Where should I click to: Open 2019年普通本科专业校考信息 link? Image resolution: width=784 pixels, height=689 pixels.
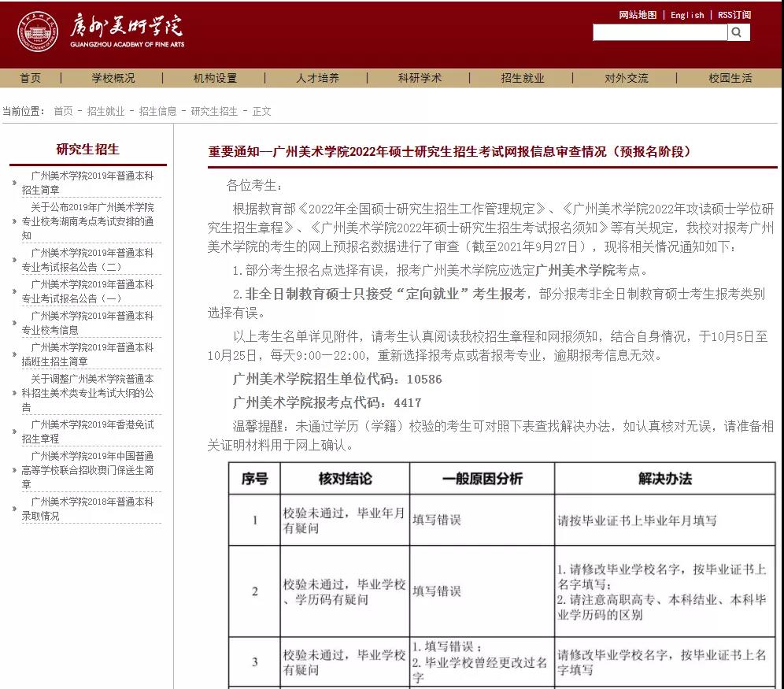coord(88,323)
